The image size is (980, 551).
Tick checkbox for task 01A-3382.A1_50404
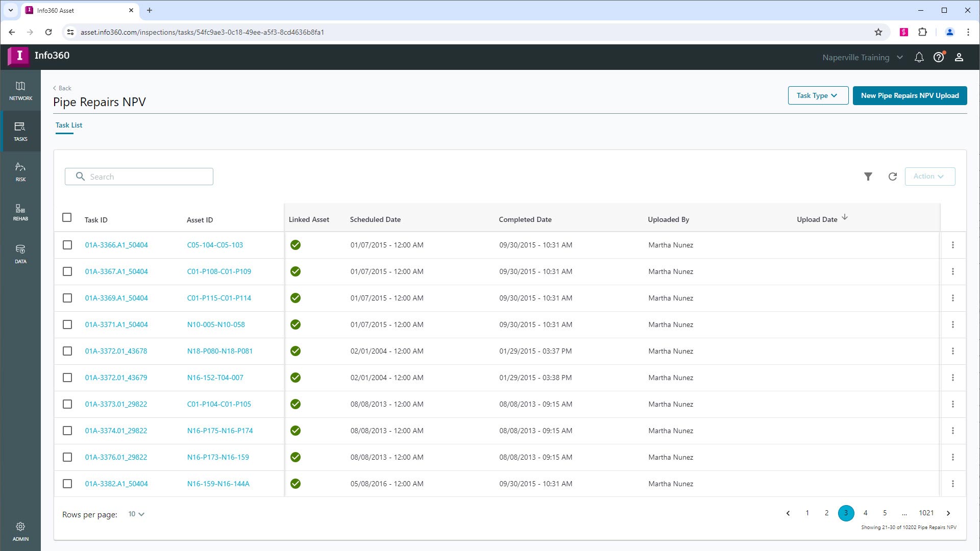pos(67,484)
